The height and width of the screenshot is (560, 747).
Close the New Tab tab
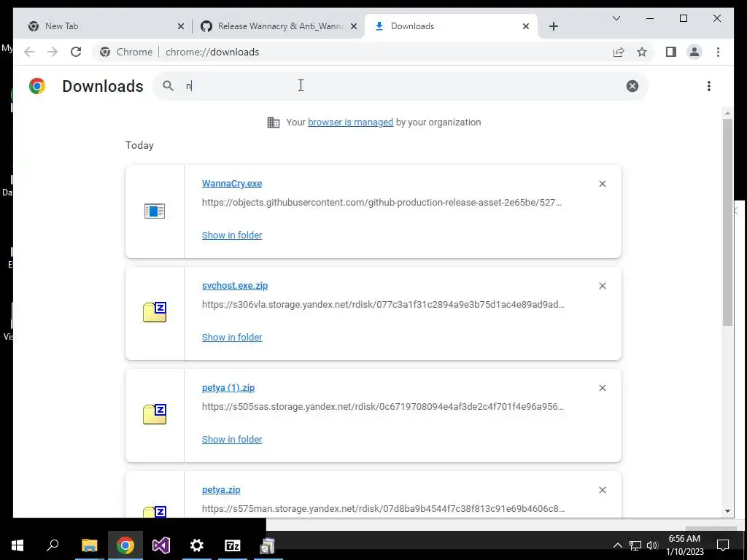pos(181,26)
